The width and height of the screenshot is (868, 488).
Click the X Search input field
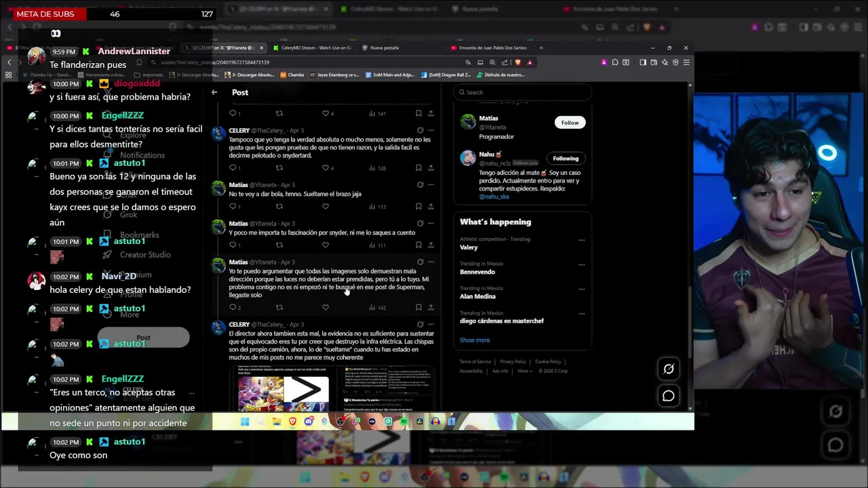523,92
